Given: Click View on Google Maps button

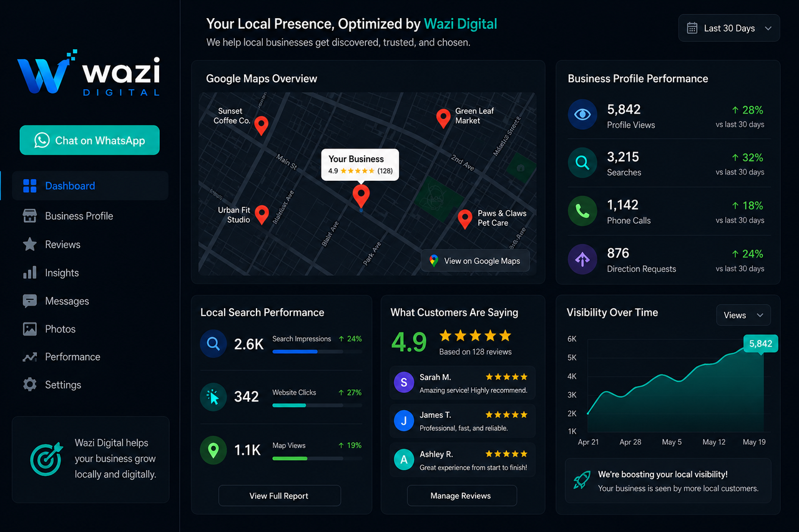Looking at the screenshot, I should pos(475,261).
